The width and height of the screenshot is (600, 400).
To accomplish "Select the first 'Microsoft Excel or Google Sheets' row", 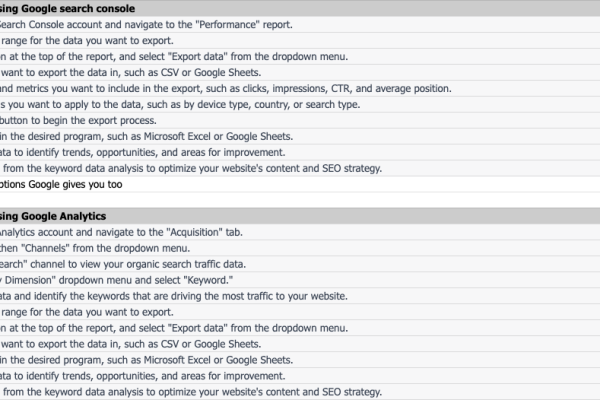I will (x=300, y=136).
